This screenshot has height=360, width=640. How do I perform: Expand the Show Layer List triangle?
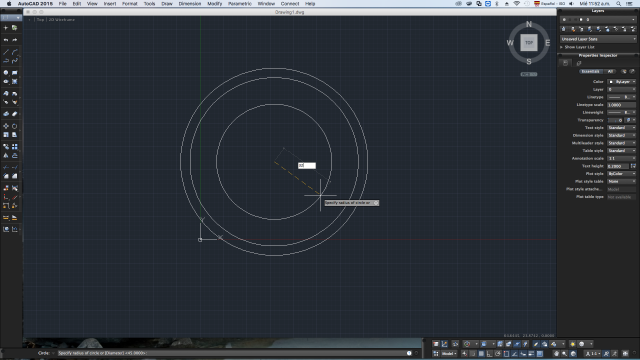click(562, 47)
